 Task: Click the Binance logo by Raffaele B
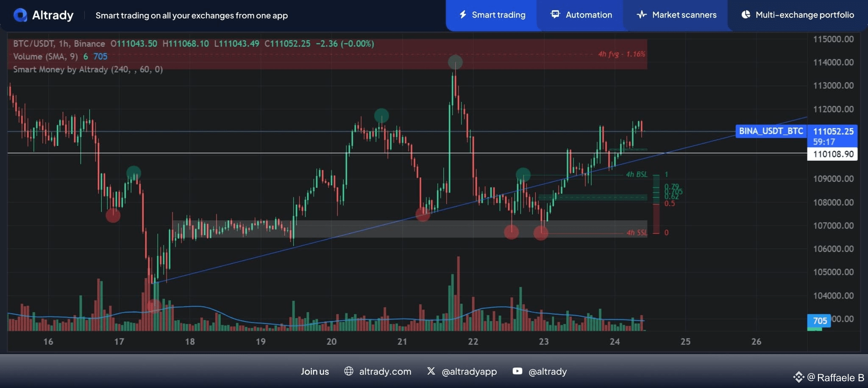pos(798,377)
